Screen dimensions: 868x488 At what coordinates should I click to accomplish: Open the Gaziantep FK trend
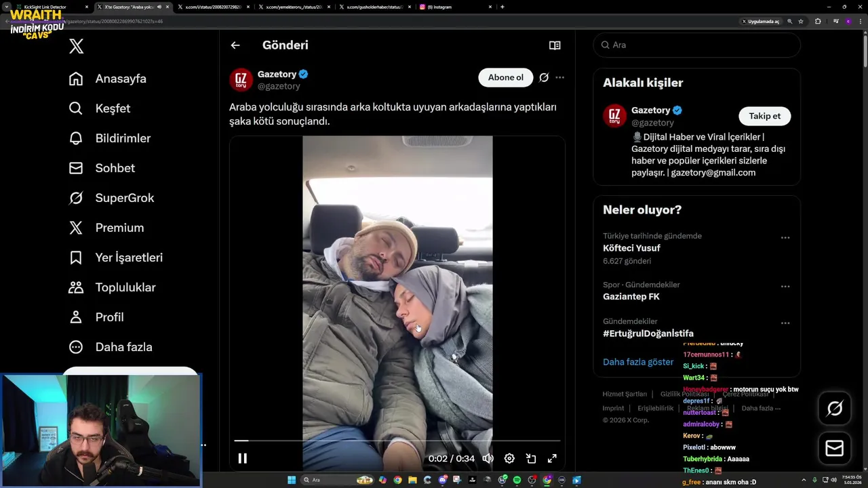point(631,297)
